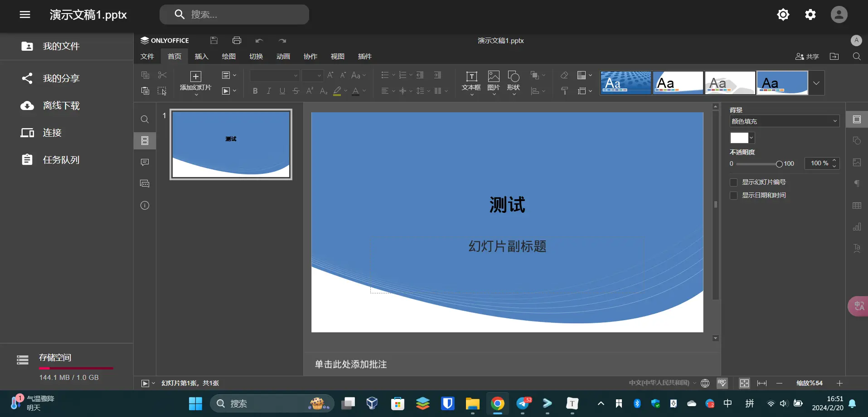Toggle underline formatting
Image resolution: width=868 pixels, height=417 pixels.
(282, 91)
